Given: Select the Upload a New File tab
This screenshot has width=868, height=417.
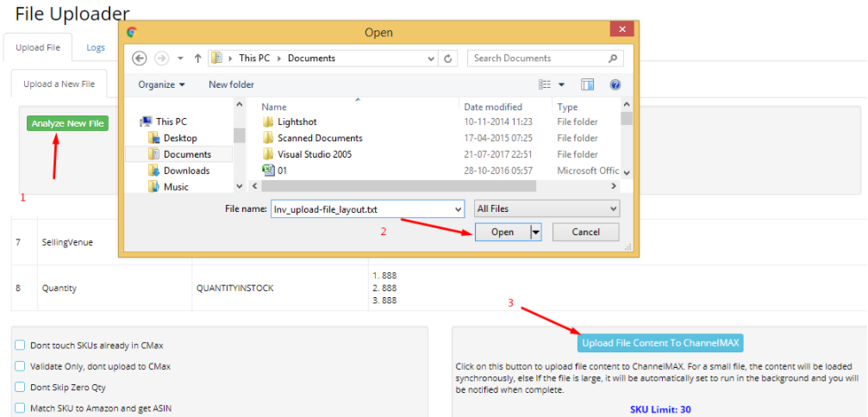Looking at the screenshot, I should [x=59, y=84].
